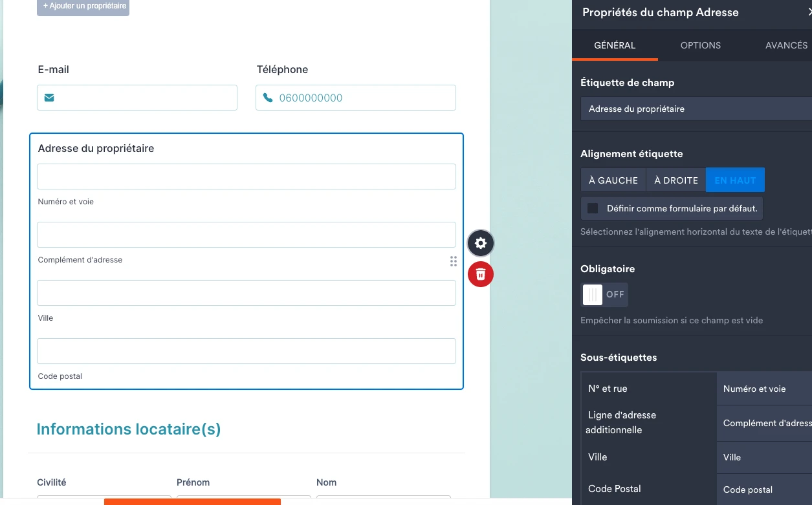Click the envelope icon in E-mail field
The width and height of the screenshot is (812, 505).
coord(49,97)
